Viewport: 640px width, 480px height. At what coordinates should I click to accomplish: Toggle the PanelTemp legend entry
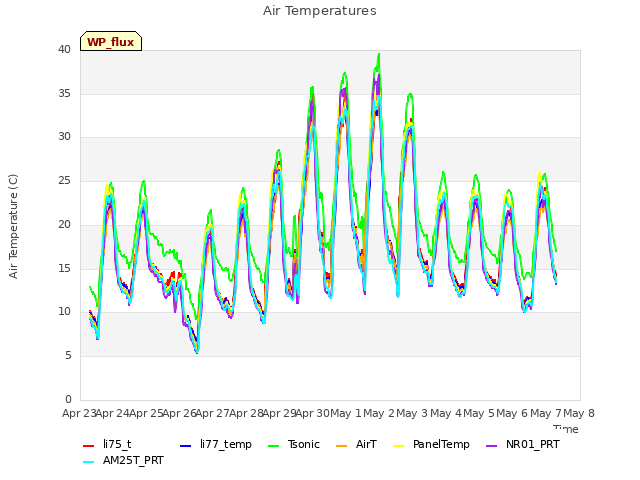point(431,444)
